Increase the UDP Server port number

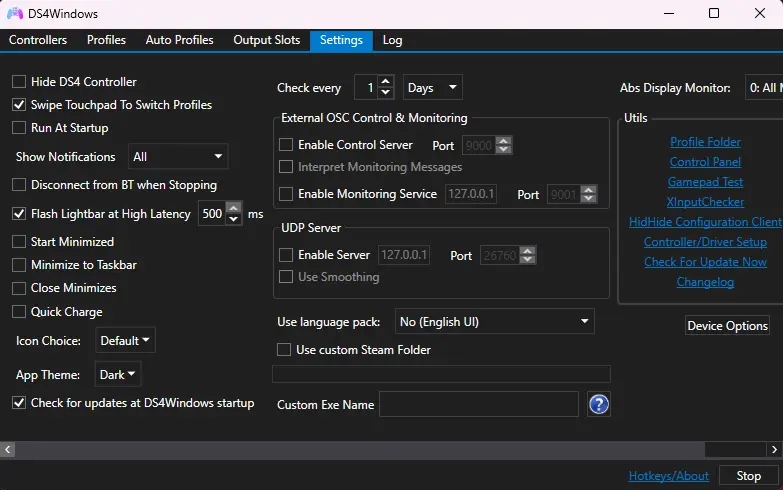pos(527,250)
